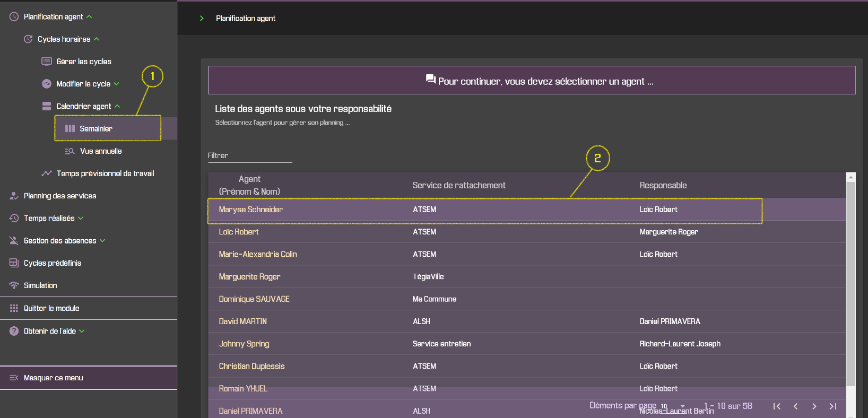The image size is (868, 418).
Task: Click the Cycles horaires cycle icon
Action: [28, 39]
